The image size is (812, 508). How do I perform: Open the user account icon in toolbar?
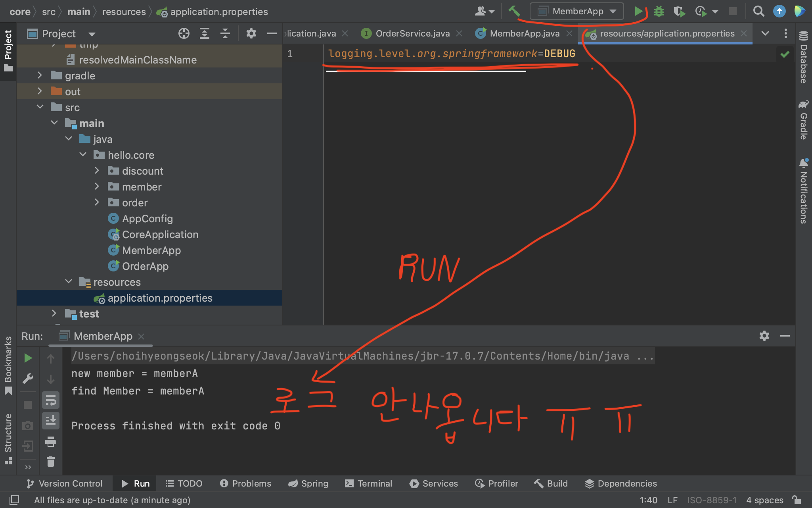pos(484,12)
